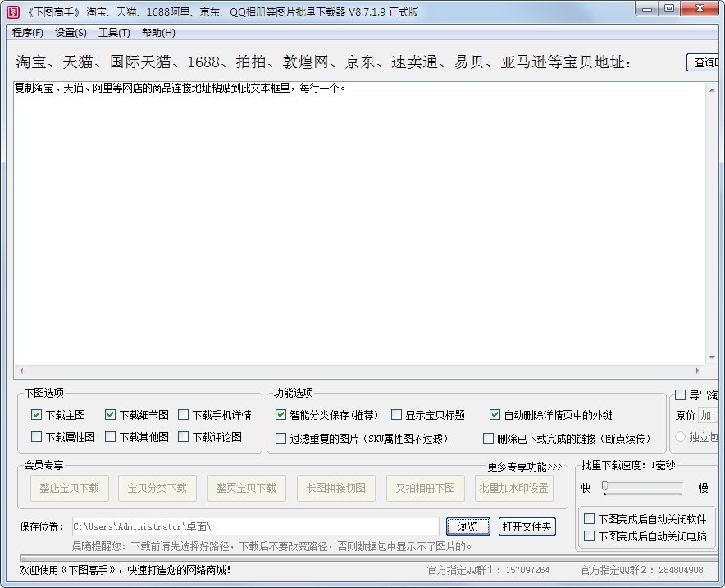Open the 工具(T) menu

114,33
